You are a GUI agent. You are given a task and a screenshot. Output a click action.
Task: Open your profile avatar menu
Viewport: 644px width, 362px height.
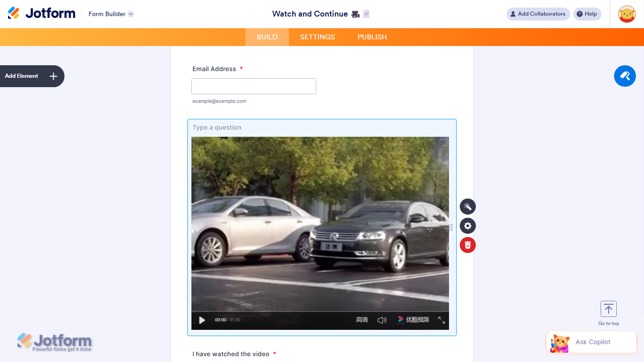[627, 14]
